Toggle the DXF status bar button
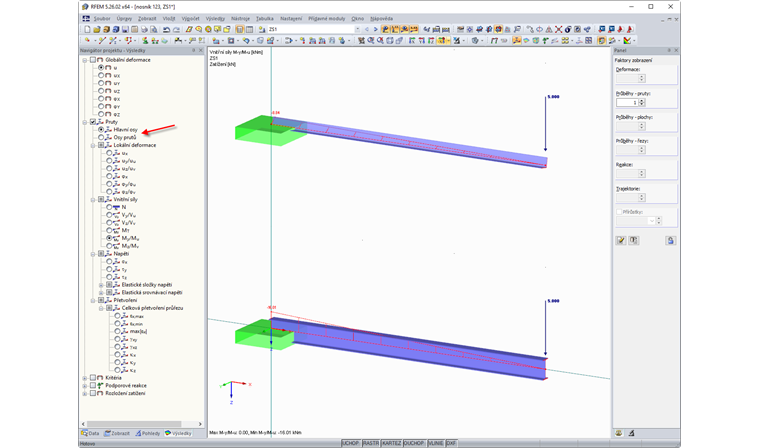Viewport: 760px width, 448px height. [451, 443]
